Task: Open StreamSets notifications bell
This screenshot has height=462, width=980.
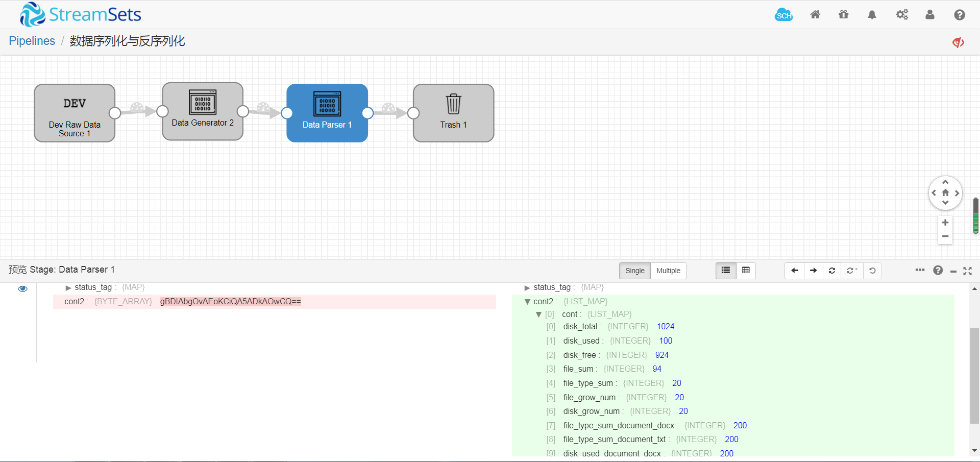Action: [872, 15]
